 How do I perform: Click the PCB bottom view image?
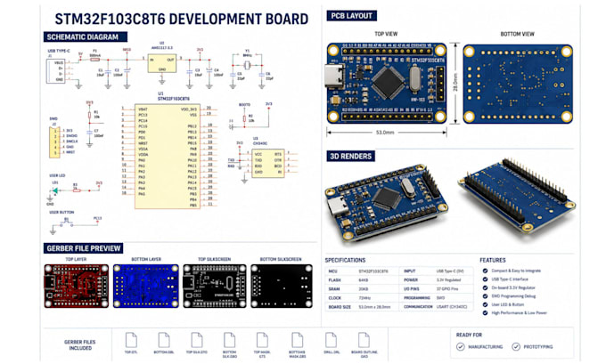pyautogui.click(x=518, y=84)
